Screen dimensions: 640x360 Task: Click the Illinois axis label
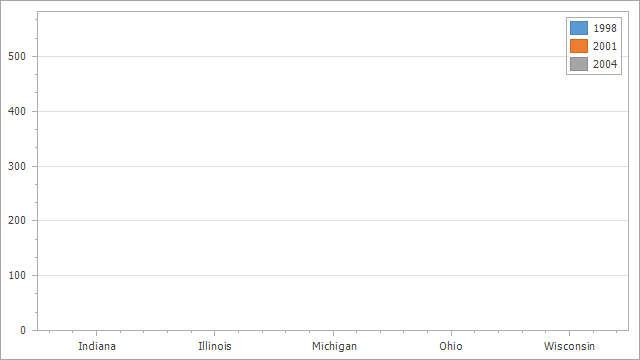click(215, 346)
